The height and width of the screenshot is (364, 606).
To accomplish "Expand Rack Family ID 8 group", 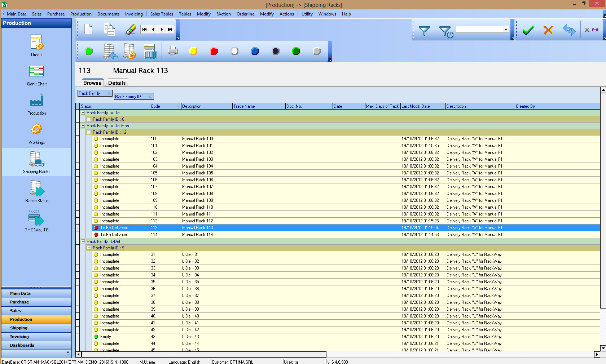I will tap(89, 119).
